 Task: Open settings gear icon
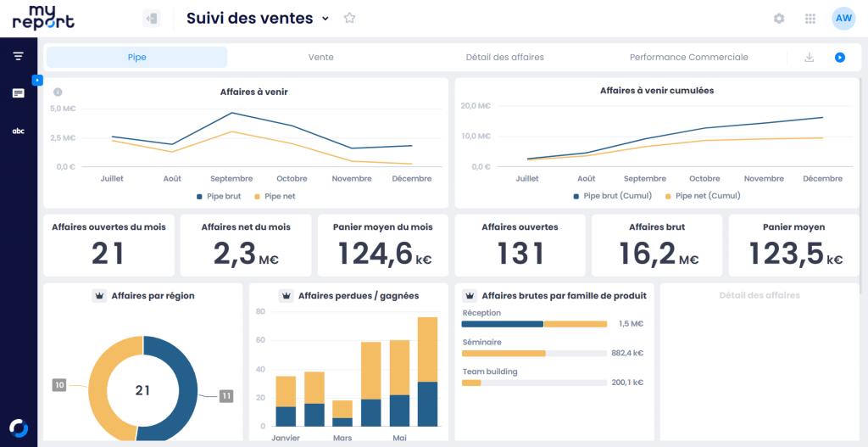point(779,19)
